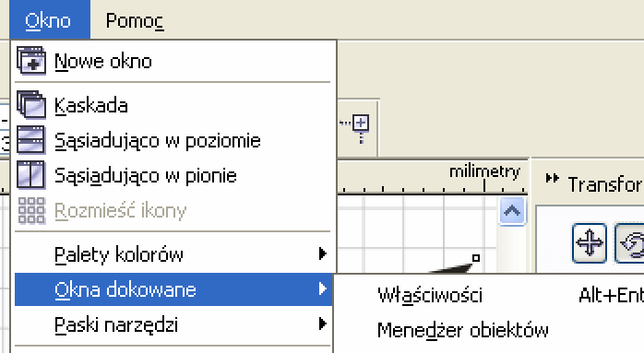This screenshot has width=644, height=353.
Task: Click the plus-box icon in the toolbar
Action: [361, 124]
